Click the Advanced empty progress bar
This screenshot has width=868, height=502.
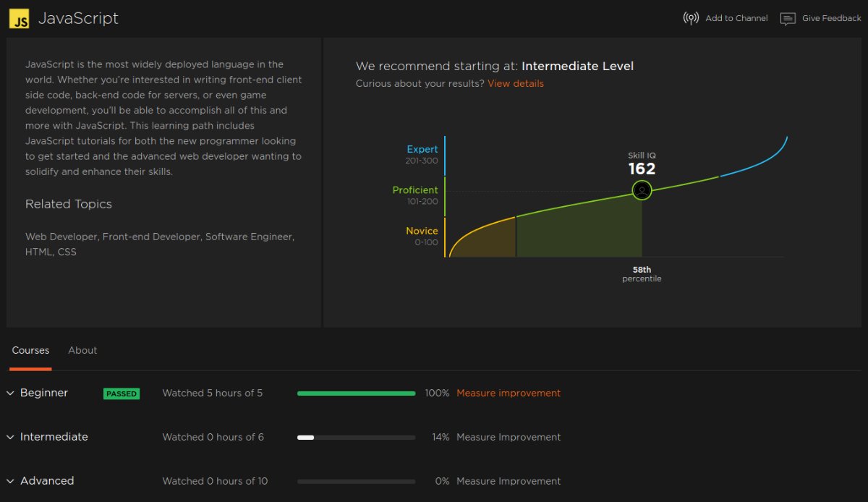pyautogui.click(x=356, y=481)
